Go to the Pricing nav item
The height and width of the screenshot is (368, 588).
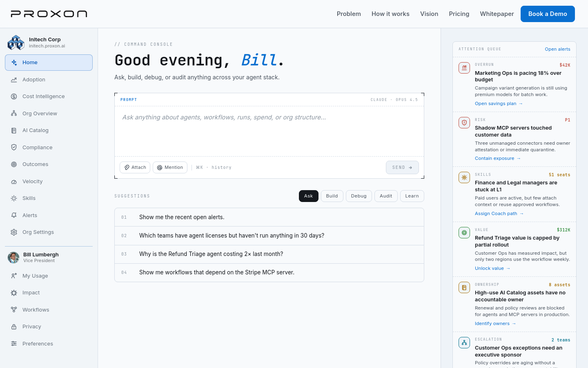coord(459,14)
